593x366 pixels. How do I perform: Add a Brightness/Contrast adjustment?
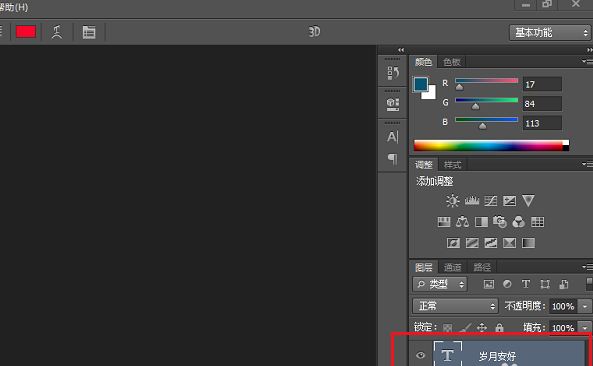[453, 201]
